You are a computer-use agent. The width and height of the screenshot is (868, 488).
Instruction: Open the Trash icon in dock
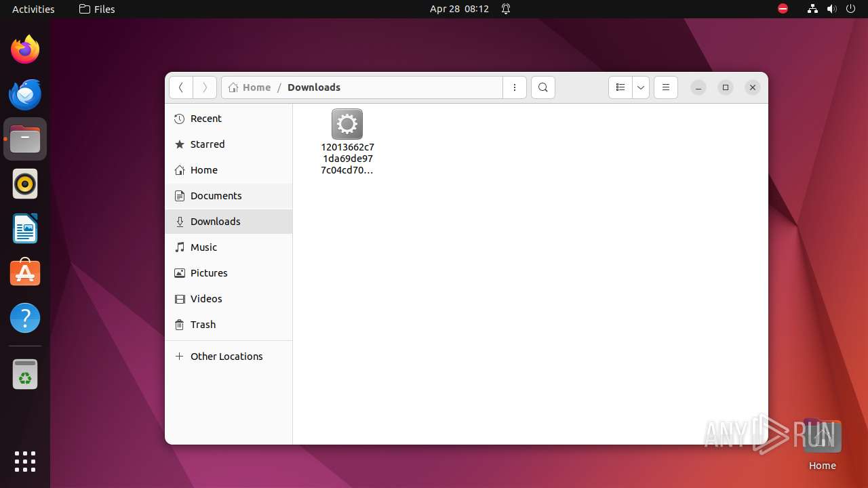pos(25,374)
